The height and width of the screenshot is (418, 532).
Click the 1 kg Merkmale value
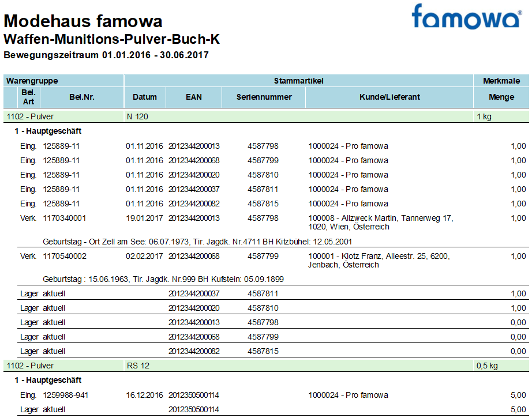(484, 116)
